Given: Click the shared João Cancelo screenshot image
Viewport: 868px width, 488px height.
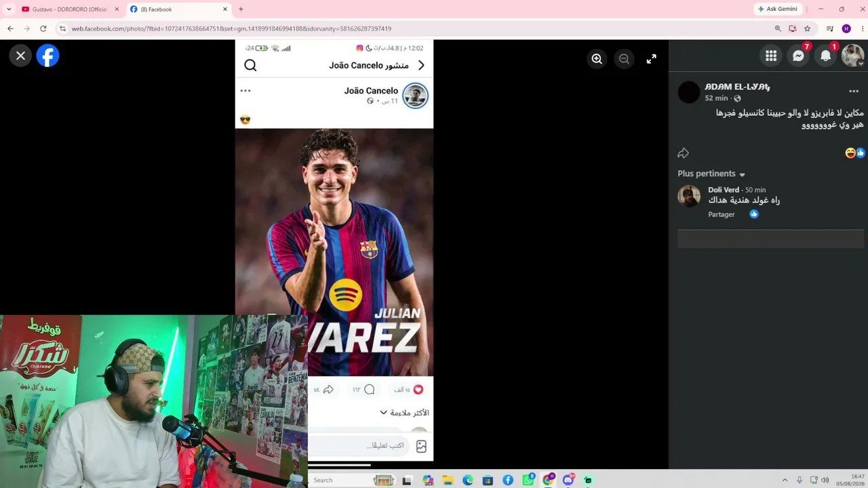Looking at the screenshot, I should [x=334, y=250].
